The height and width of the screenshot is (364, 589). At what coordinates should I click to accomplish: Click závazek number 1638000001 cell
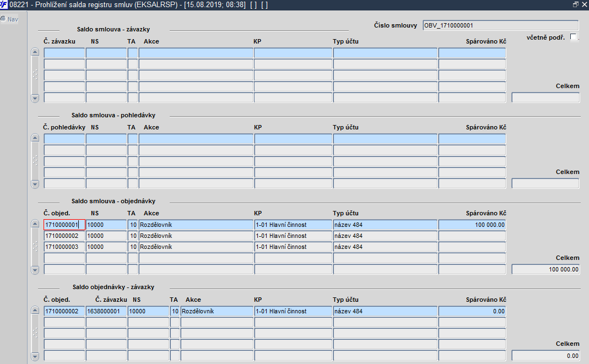coord(106,311)
